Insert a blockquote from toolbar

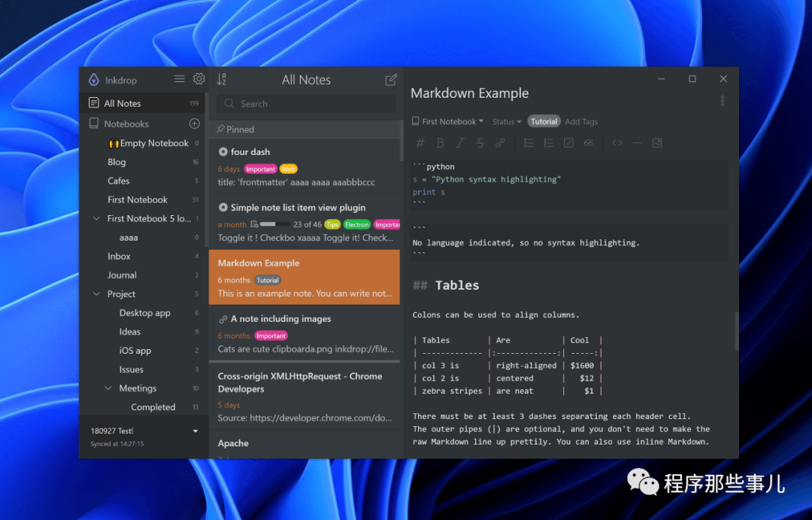[588, 142]
